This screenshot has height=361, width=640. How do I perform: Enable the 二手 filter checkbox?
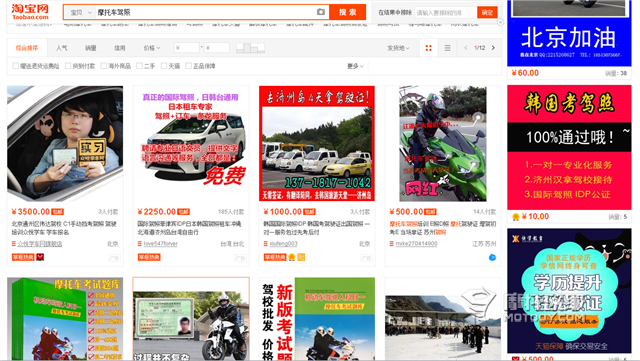click(140, 66)
